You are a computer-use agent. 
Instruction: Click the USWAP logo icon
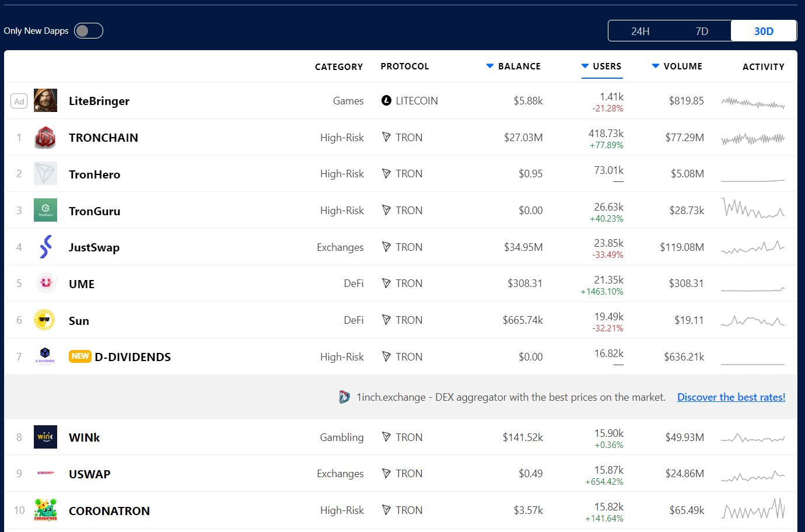[x=45, y=473]
